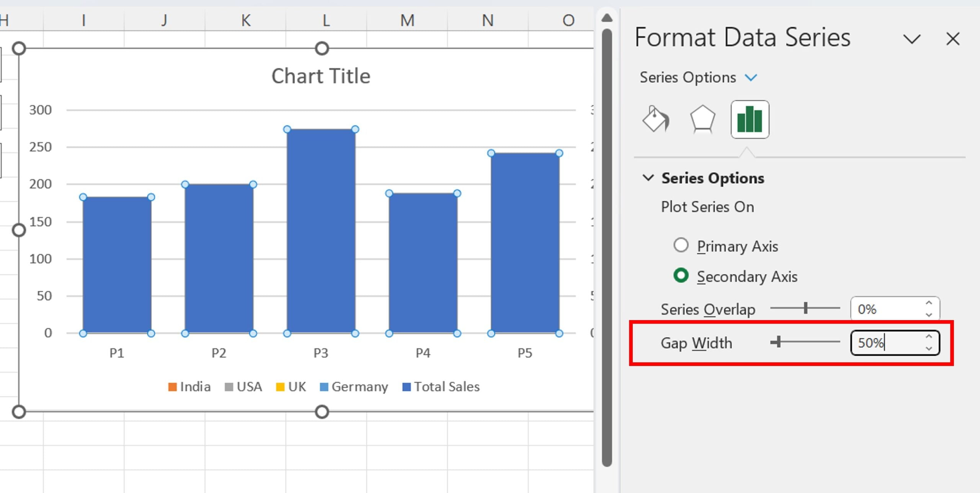The image size is (980, 493).
Task: Increase the Series Overlap with up arrow
Action: coord(929,303)
